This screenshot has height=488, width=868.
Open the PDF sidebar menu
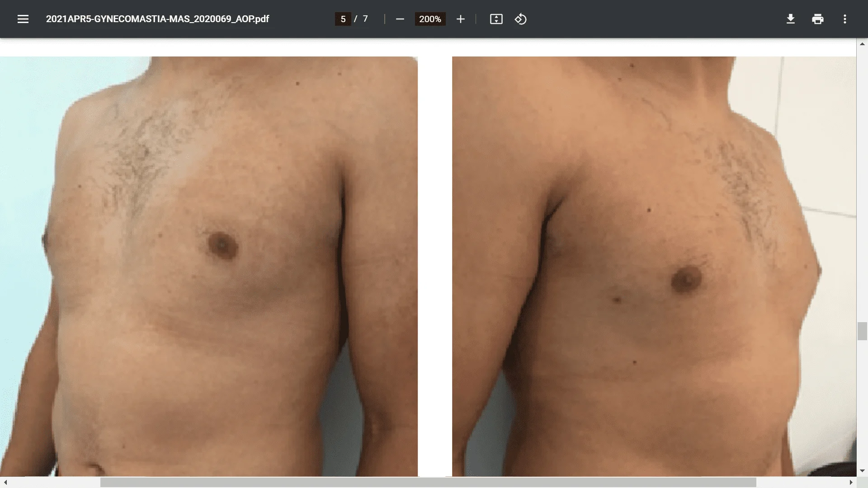point(22,19)
